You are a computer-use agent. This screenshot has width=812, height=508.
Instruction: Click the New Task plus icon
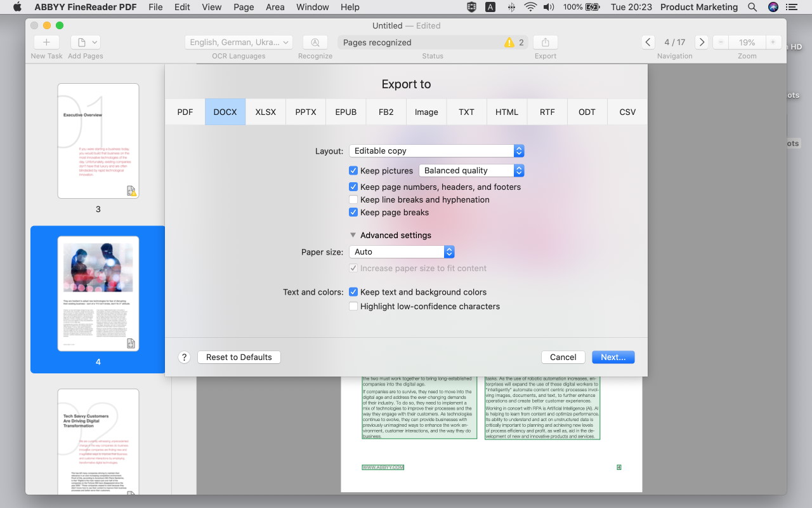click(x=46, y=43)
